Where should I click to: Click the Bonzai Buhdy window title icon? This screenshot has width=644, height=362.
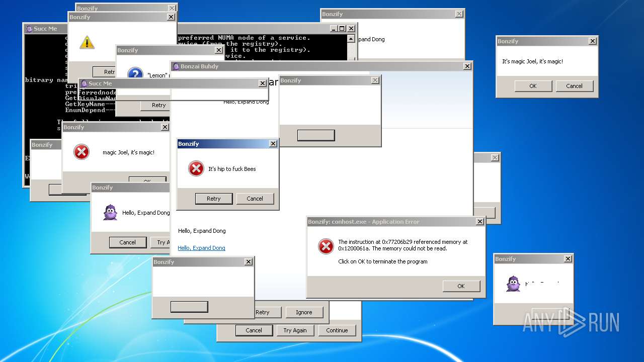coord(176,66)
